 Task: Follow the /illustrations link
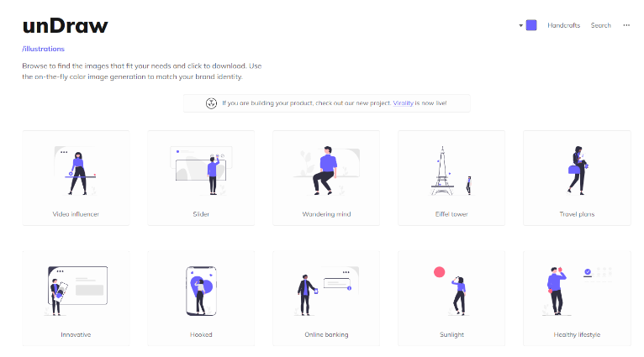click(43, 49)
